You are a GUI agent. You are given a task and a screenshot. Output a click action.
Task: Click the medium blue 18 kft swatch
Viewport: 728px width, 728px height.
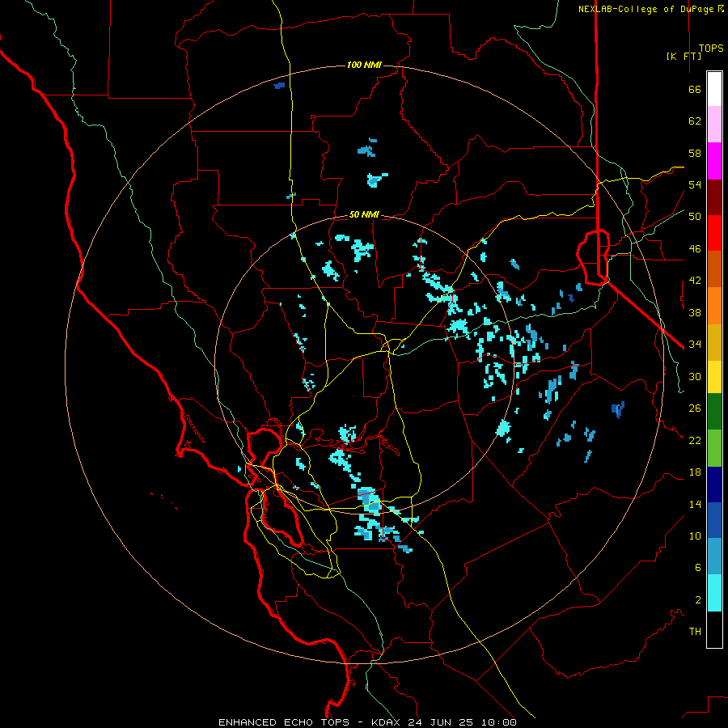click(714, 520)
